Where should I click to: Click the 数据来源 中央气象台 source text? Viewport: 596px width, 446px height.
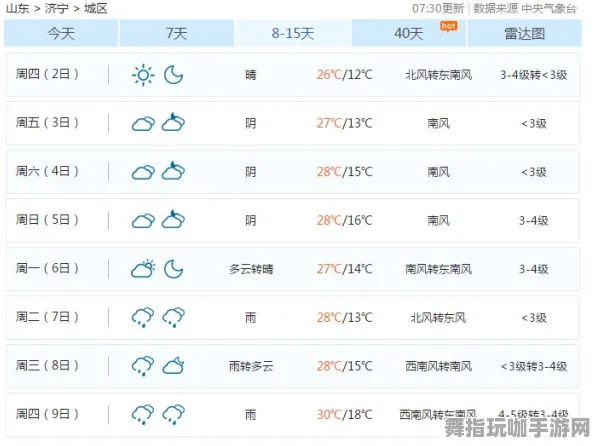coord(525,8)
